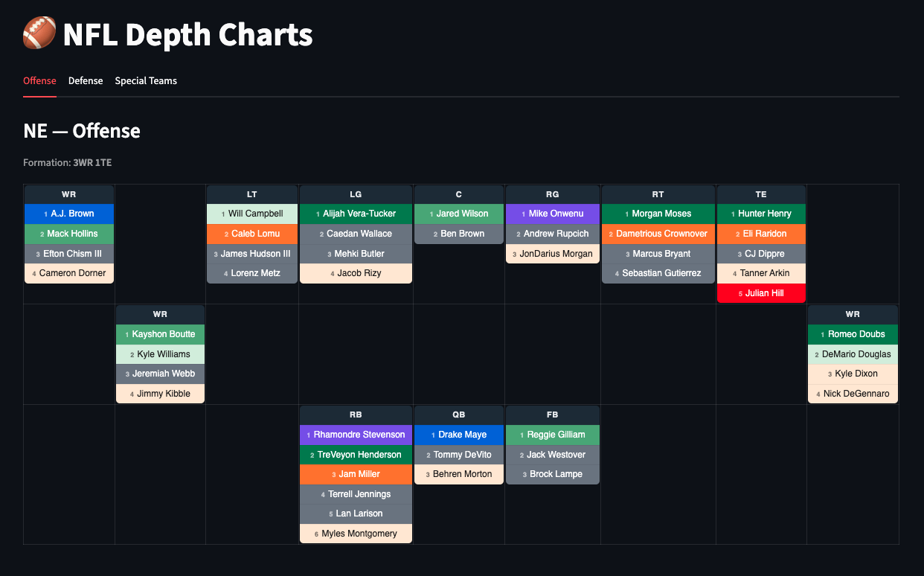
Task: Click Marcus Bryant row
Action: [658, 254]
